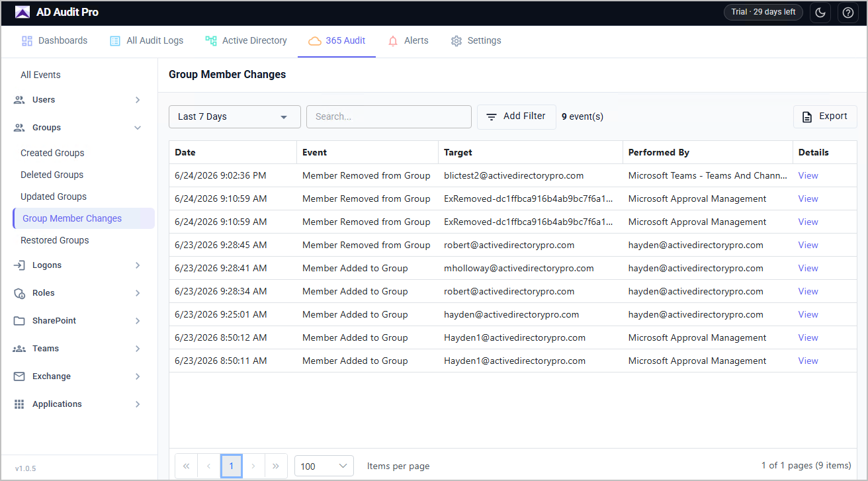The width and height of the screenshot is (868, 481).
Task: Click Microsoft Teams performed-by cell
Action: (x=708, y=175)
